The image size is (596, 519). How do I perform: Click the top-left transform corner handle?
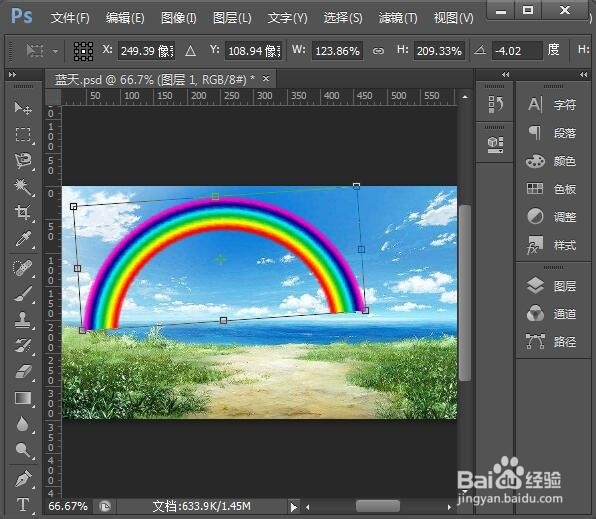(x=74, y=206)
